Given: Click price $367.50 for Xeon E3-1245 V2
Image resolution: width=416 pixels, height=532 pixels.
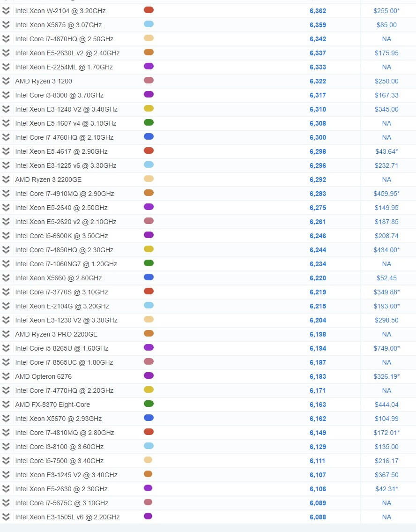Looking at the screenshot, I should (x=386, y=475).
